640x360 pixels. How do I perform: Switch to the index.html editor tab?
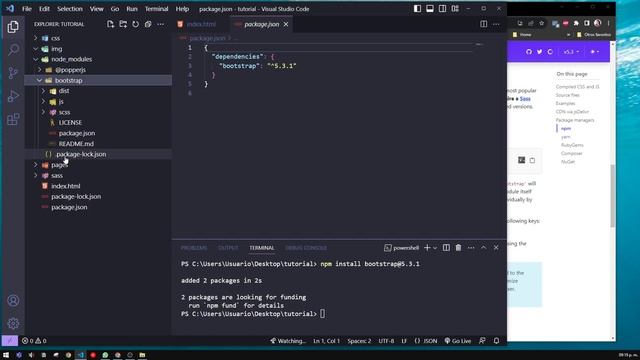pyautogui.click(x=201, y=24)
